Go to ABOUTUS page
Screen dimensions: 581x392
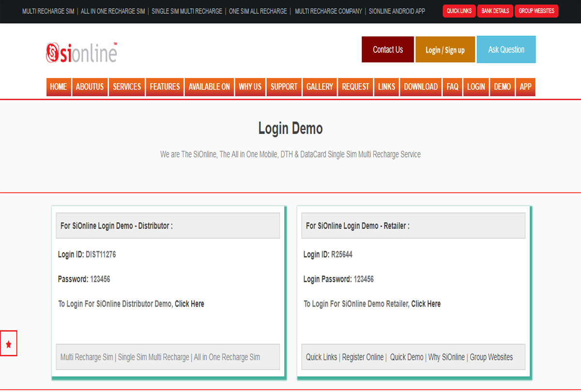[90, 87]
